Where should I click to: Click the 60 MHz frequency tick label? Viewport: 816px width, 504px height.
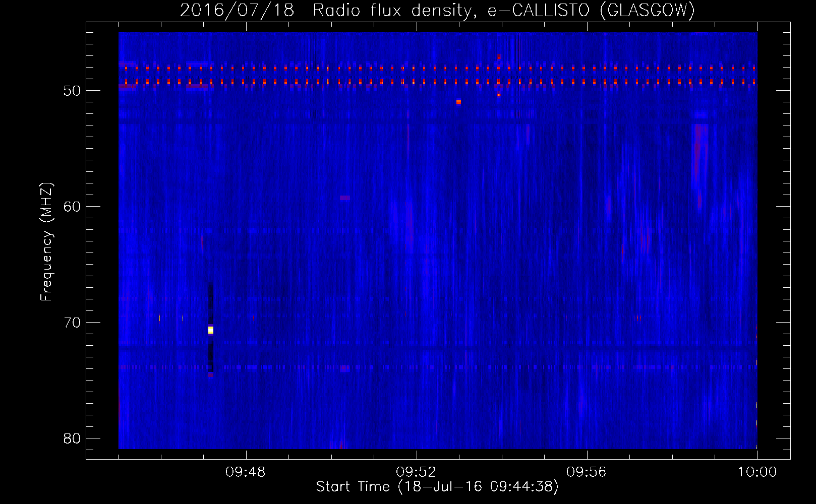tap(72, 207)
